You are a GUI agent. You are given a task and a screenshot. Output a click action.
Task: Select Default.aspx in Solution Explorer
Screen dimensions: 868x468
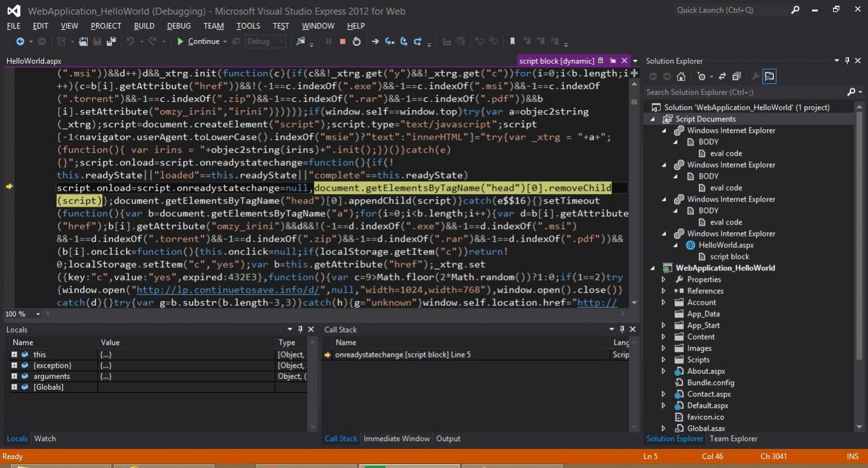(x=708, y=406)
